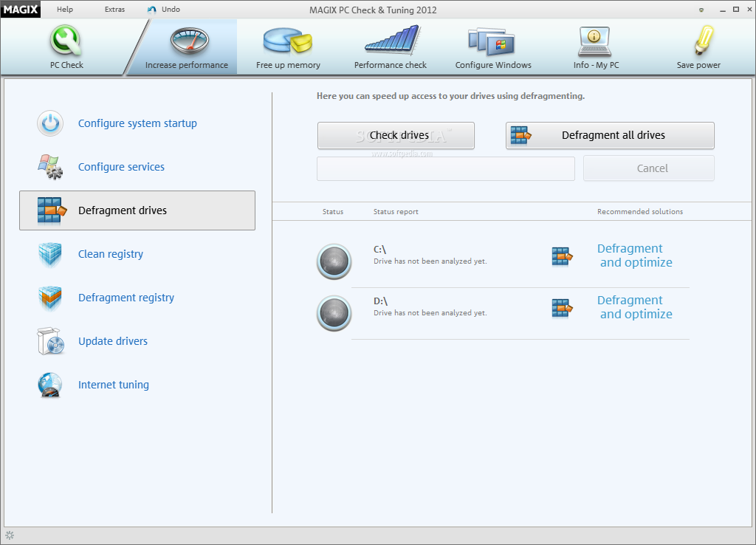Viewport: 756px width, 545px height.
Task: Click Defragment and optimize link for C:\
Action: pyautogui.click(x=634, y=256)
